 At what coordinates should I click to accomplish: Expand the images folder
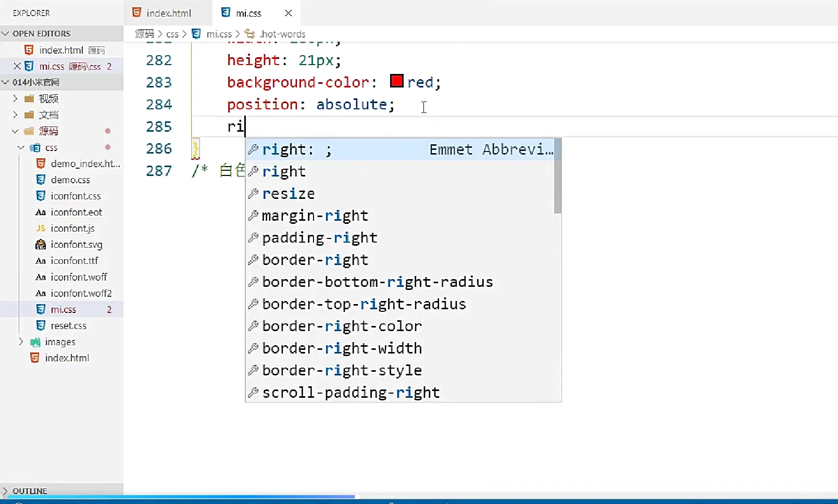pos(21,342)
